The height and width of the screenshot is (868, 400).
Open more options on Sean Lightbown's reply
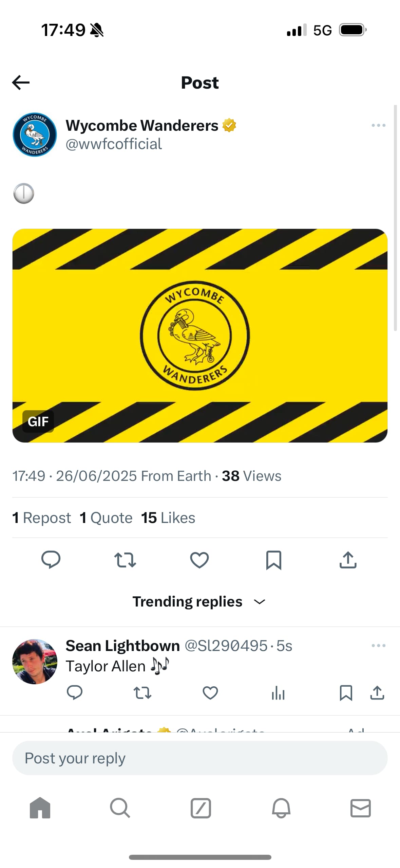click(x=378, y=645)
